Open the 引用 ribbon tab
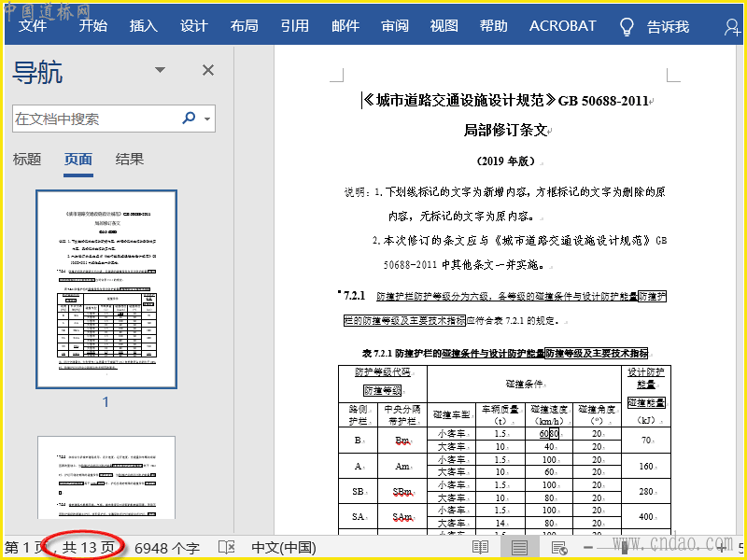The width and height of the screenshot is (747, 560). (295, 26)
